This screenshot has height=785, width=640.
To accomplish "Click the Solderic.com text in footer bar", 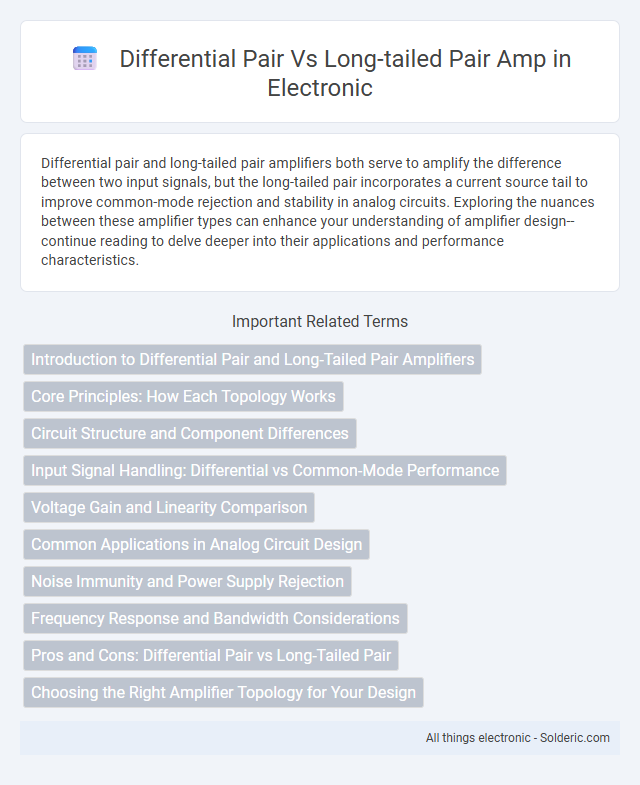I will 574,738.
